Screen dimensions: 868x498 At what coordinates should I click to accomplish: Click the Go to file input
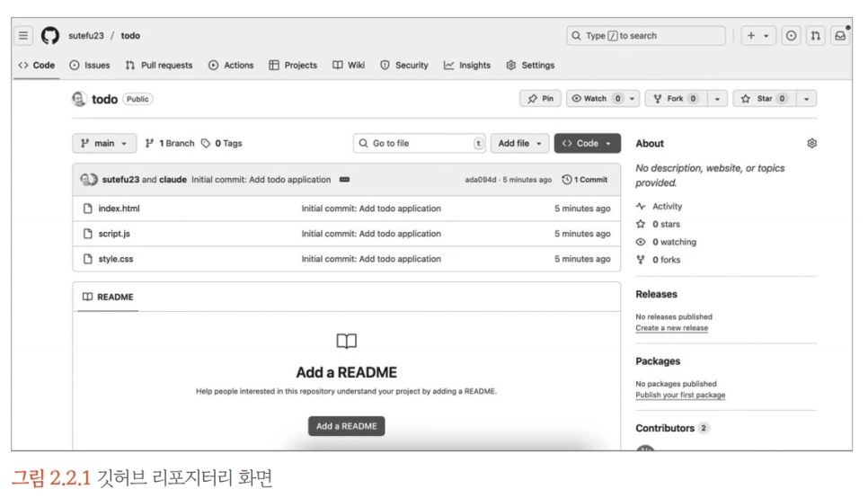click(x=419, y=144)
